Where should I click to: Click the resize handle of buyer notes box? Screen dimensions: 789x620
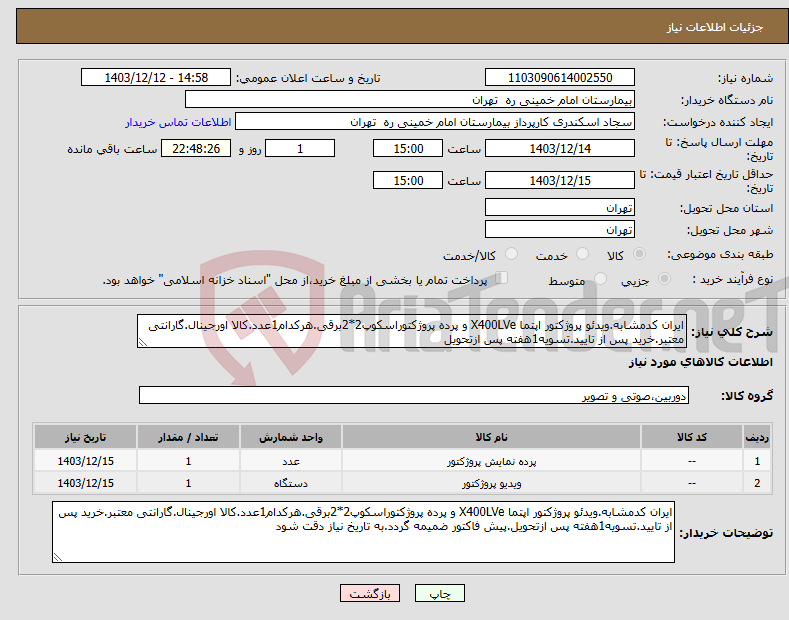tap(58, 557)
